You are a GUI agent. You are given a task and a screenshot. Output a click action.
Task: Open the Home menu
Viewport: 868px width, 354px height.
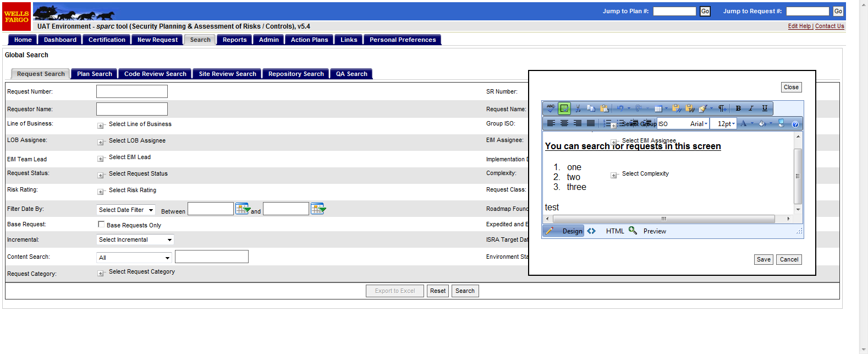pyautogui.click(x=23, y=40)
